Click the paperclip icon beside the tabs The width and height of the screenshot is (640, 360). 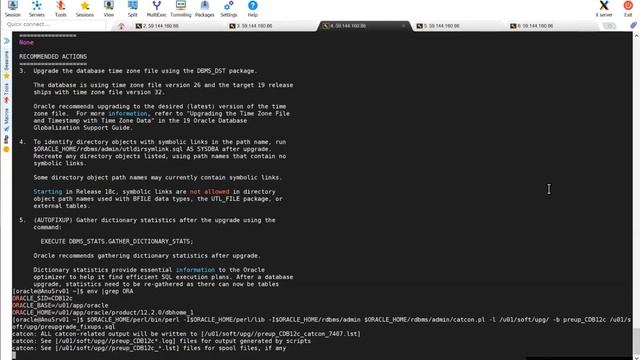tap(633, 25)
